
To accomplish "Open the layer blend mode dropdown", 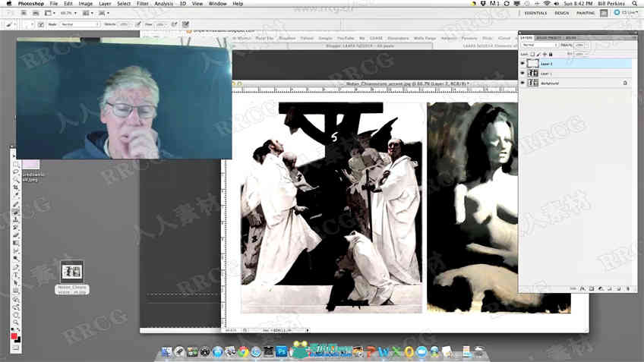I will point(540,45).
